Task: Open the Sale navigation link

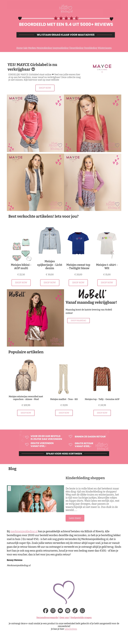Action: pos(25,48)
